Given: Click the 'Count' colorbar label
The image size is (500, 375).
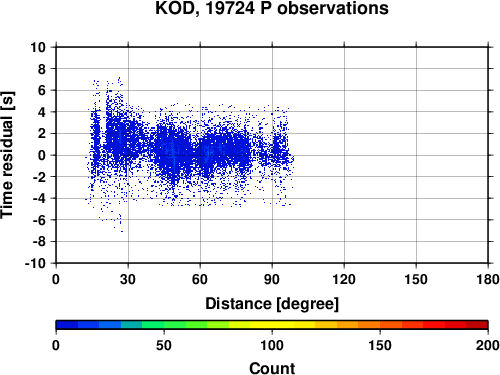Looking at the screenshot, I should 272,368.
